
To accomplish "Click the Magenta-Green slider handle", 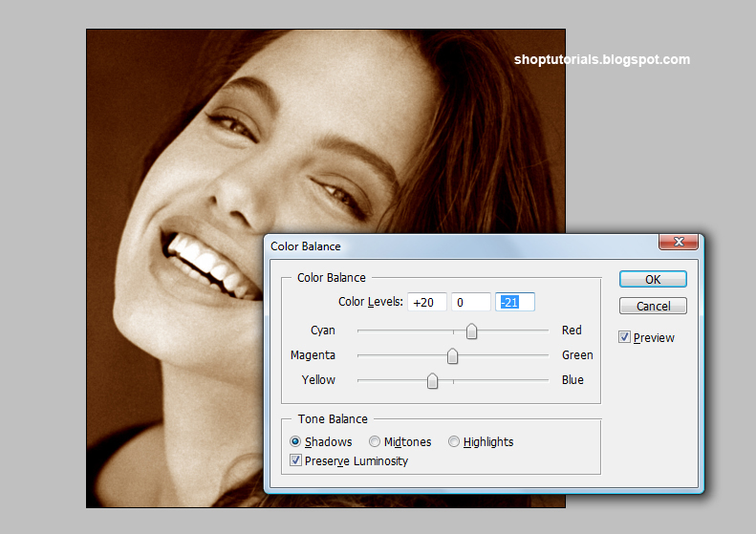I will (452, 356).
